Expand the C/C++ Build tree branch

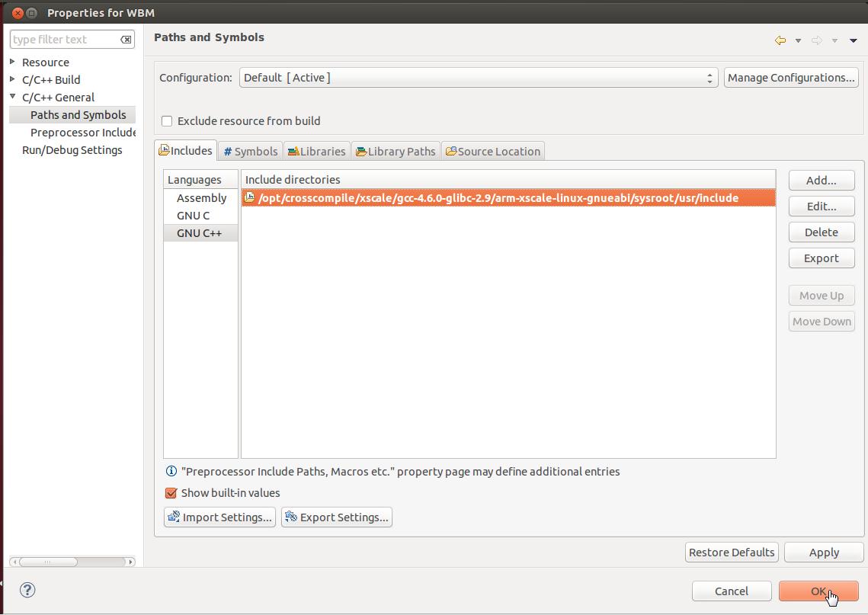[11, 79]
